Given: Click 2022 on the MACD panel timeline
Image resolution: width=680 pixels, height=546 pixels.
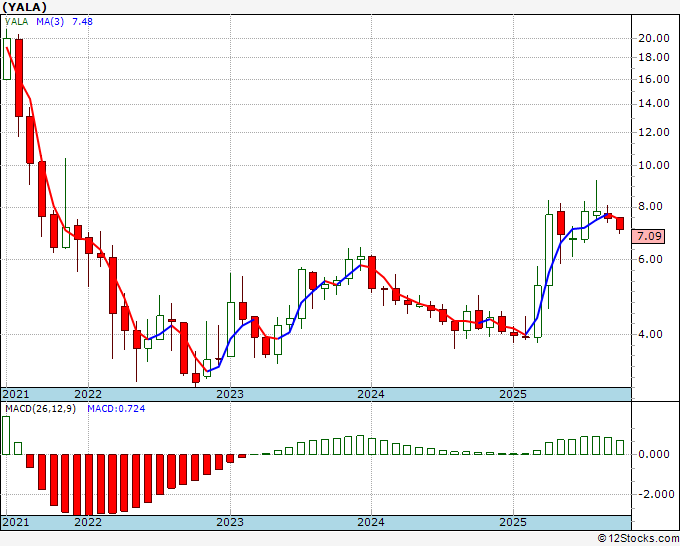Looking at the screenshot, I should coord(88,522).
